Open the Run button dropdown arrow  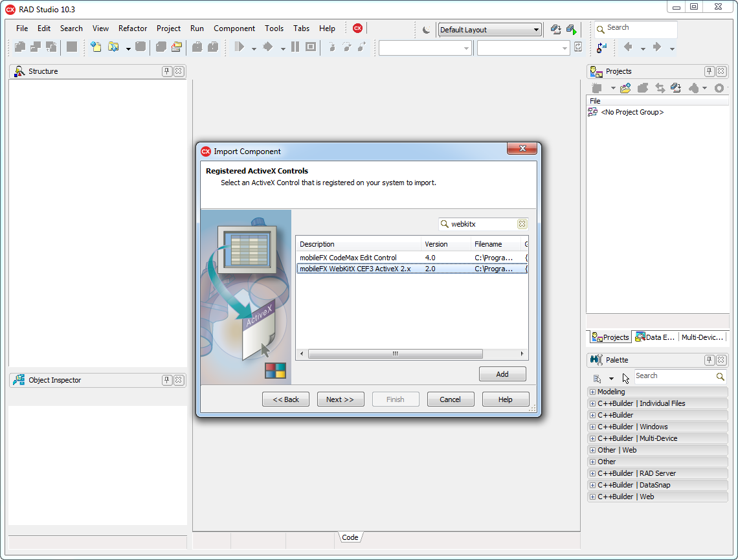click(x=254, y=49)
